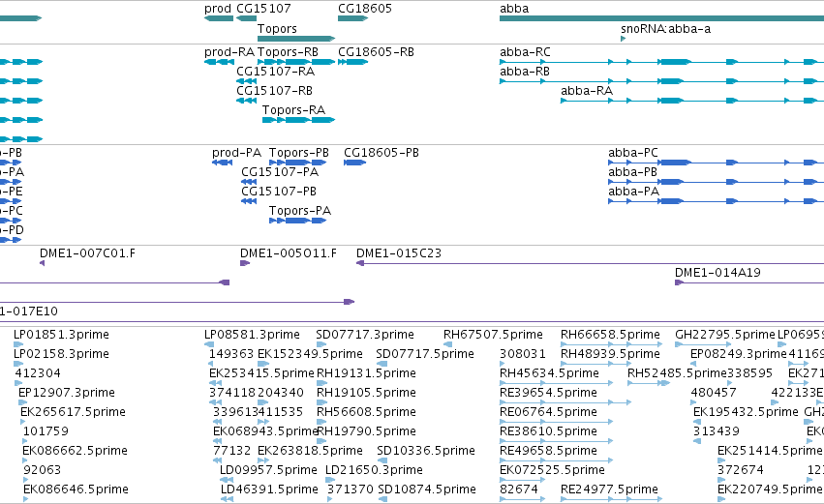Viewport: 824px width, 504px height.
Task: Click the DME1-015C23 clone label
Action: click(399, 253)
